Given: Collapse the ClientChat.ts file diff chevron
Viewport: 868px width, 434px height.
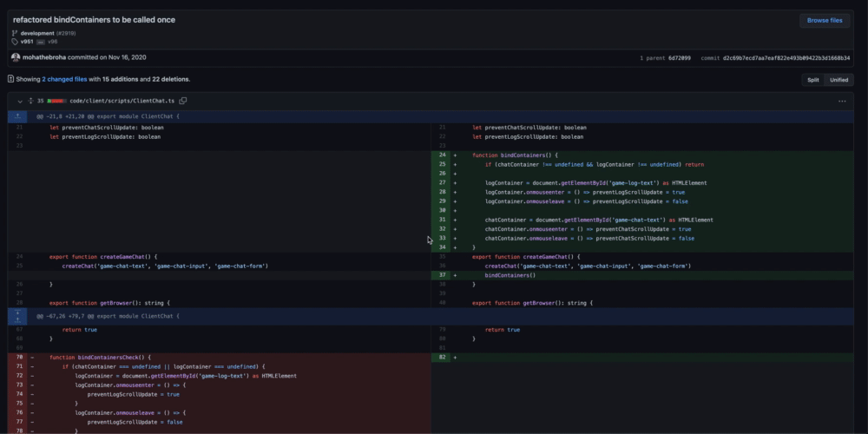Looking at the screenshot, I should pos(20,102).
